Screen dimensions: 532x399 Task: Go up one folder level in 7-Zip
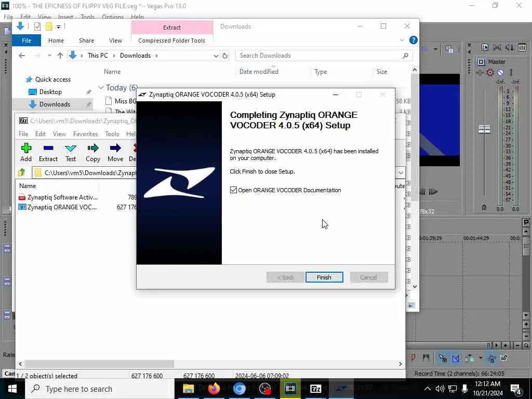22,172
